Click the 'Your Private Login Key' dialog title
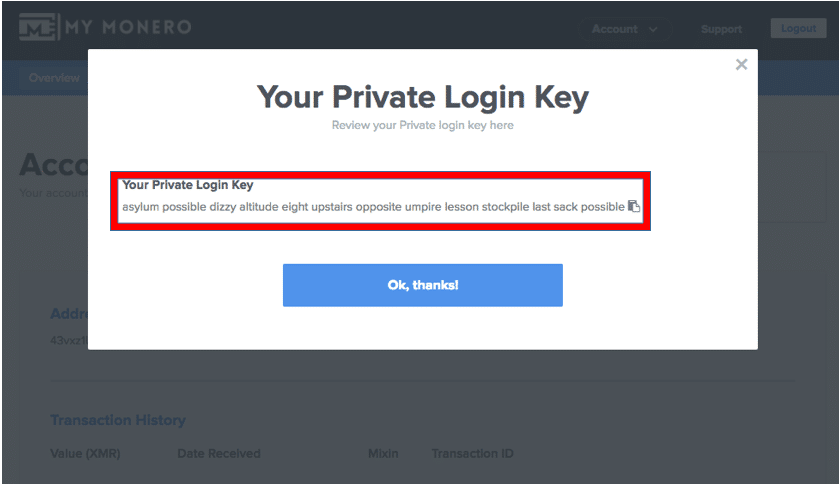Image resolution: width=839 pixels, height=484 pixels. 423,97
